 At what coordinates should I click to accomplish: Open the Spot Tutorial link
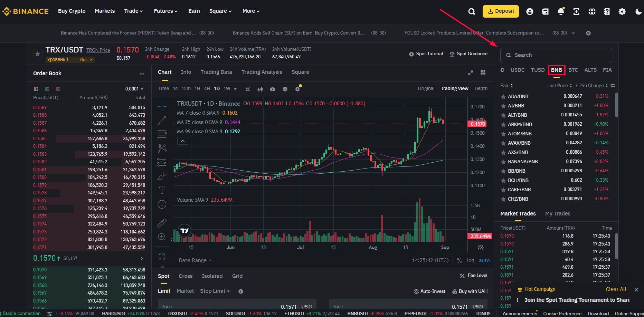click(426, 54)
